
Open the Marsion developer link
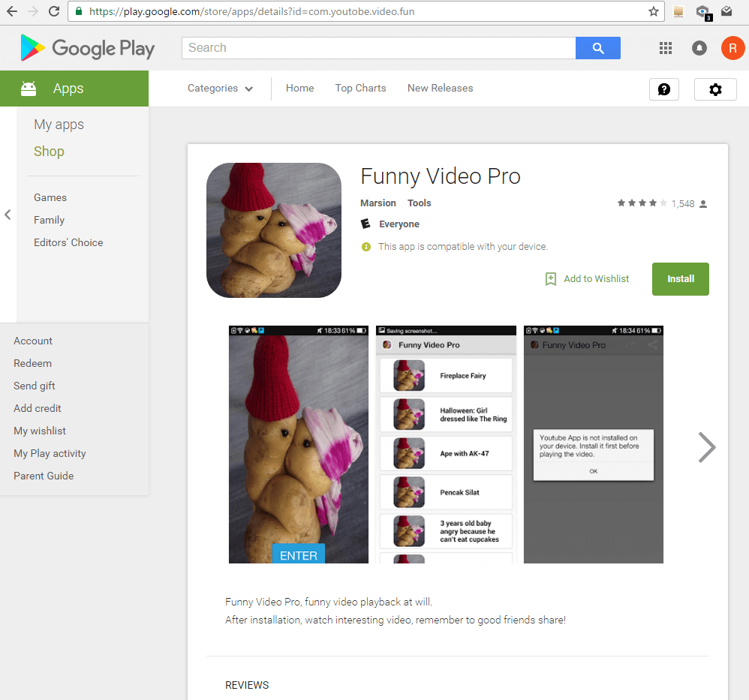(378, 203)
